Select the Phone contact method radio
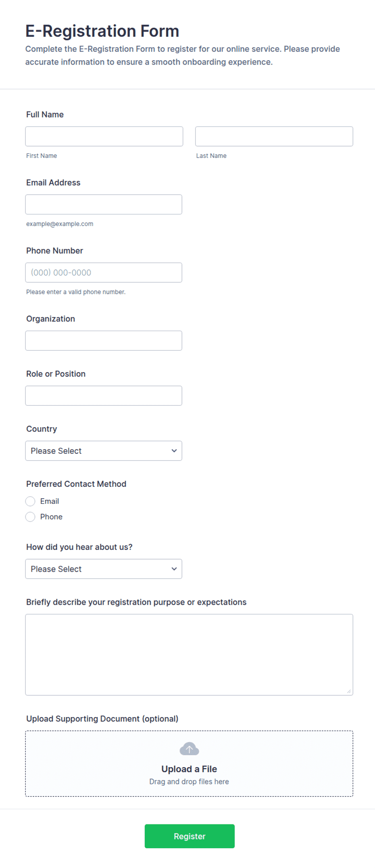The image size is (375, 868). point(30,517)
